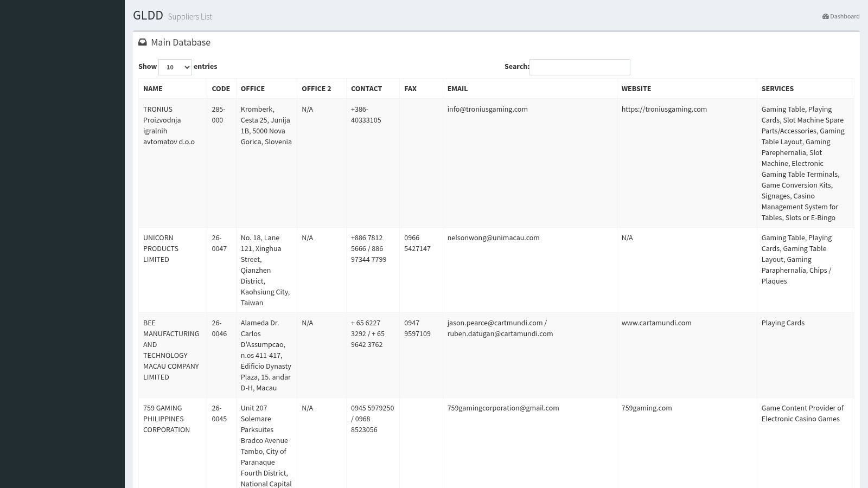868x488 pixels.
Task: Click UNICORN services cell with Chips / Plaques
Action: point(806,270)
